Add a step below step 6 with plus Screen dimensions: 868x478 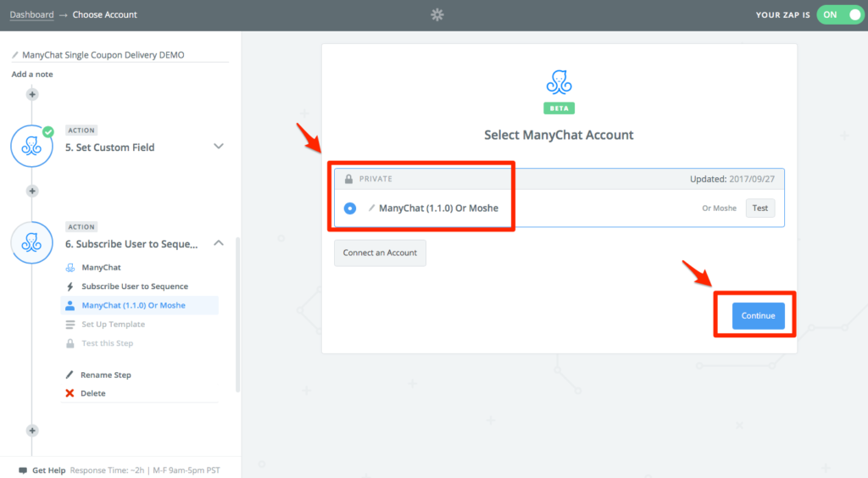pyautogui.click(x=32, y=431)
